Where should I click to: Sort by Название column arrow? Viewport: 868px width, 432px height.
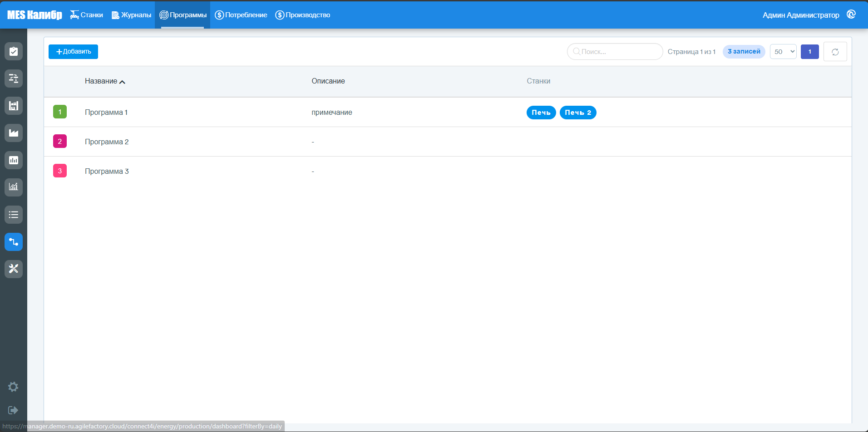tap(122, 82)
